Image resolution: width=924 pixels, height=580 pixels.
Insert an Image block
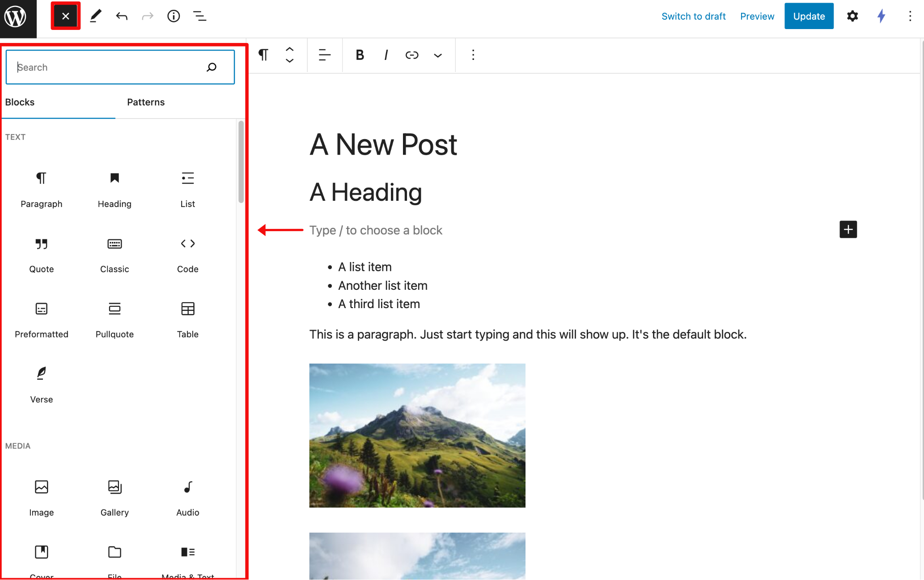coord(42,498)
